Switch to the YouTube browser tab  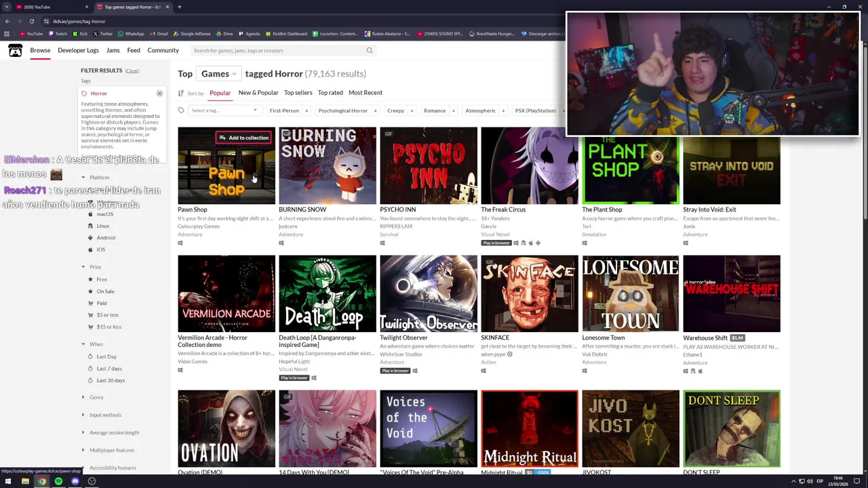coord(51,7)
